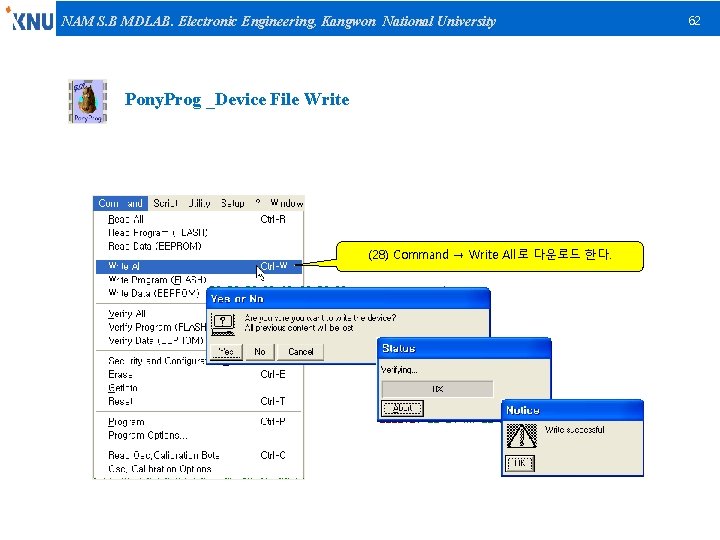Open the Setup menu
The width and height of the screenshot is (720, 540).
232,203
